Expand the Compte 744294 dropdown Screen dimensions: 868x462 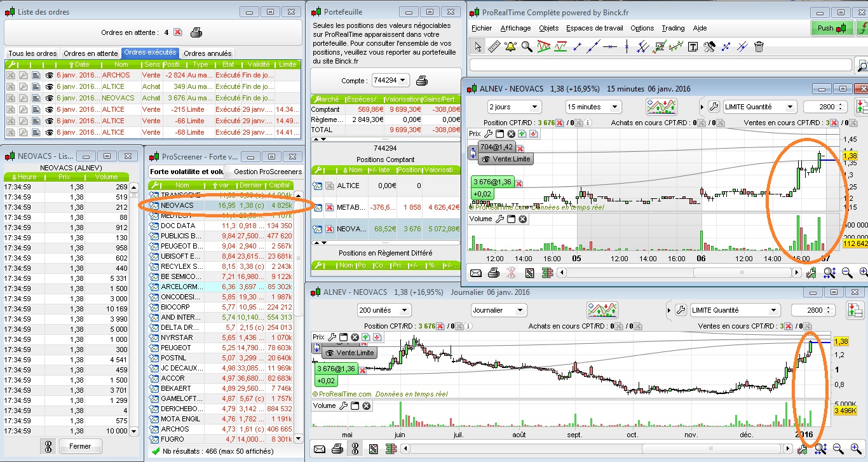coord(391,81)
